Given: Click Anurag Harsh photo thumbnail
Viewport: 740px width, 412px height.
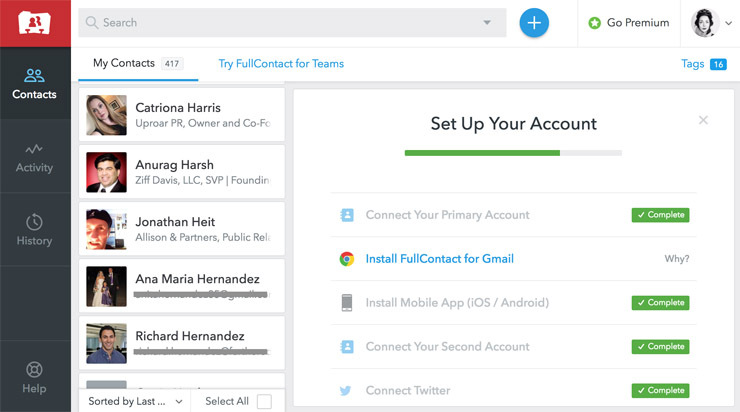Looking at the screenshot, I should click(x=106, y=172).
